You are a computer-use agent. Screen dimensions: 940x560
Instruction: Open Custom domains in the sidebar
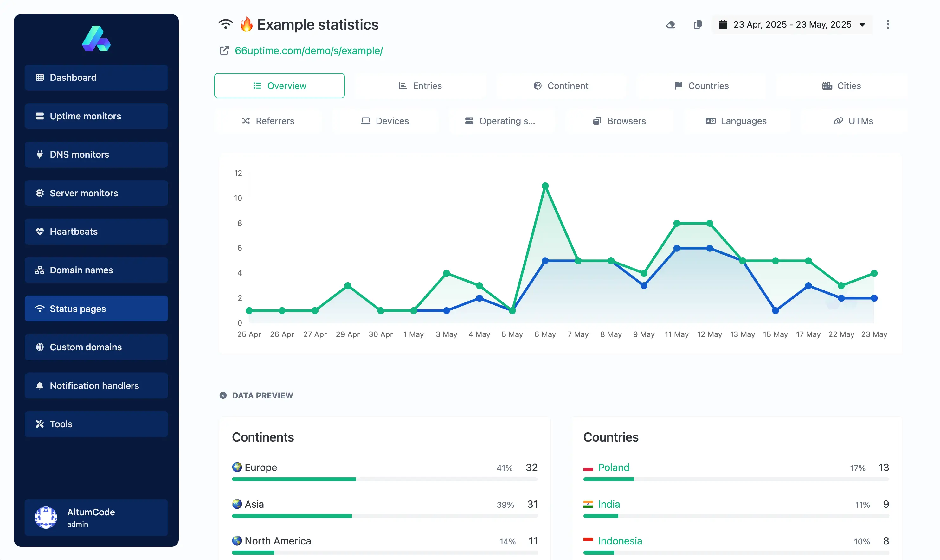pyautogui.click(x=96, y=347)
